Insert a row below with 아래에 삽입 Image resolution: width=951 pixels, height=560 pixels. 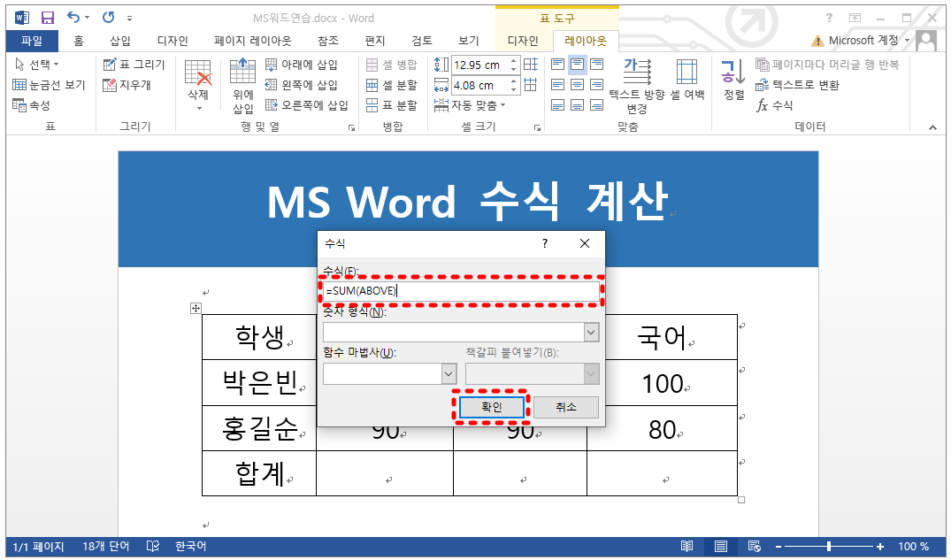click(302, 65)
